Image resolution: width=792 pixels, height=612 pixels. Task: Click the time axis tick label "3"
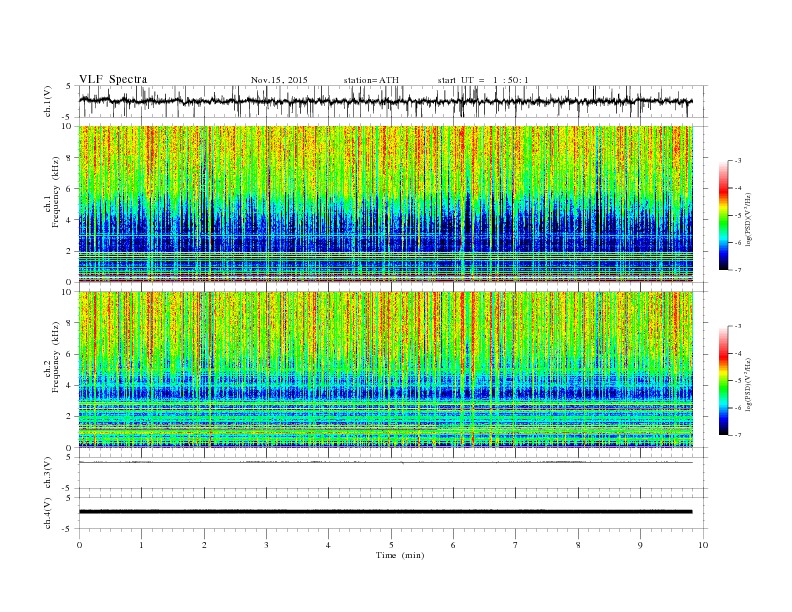[266, 545]
